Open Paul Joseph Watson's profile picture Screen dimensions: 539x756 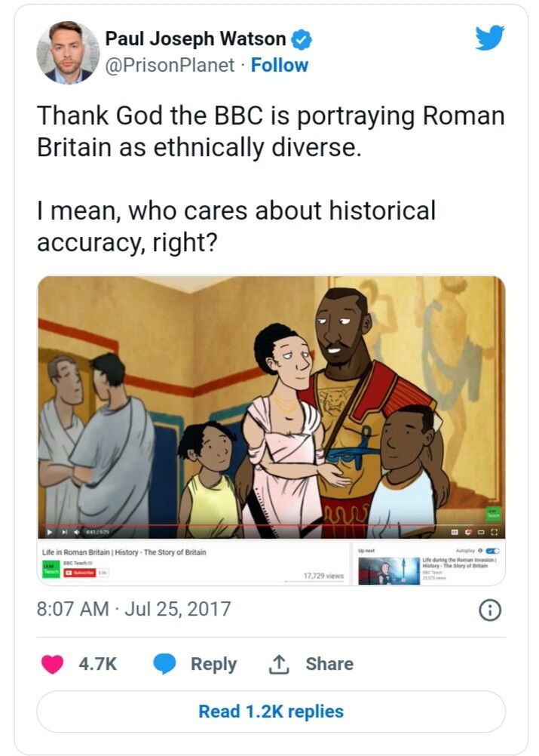pyautogui.click(x=68, y=53)
